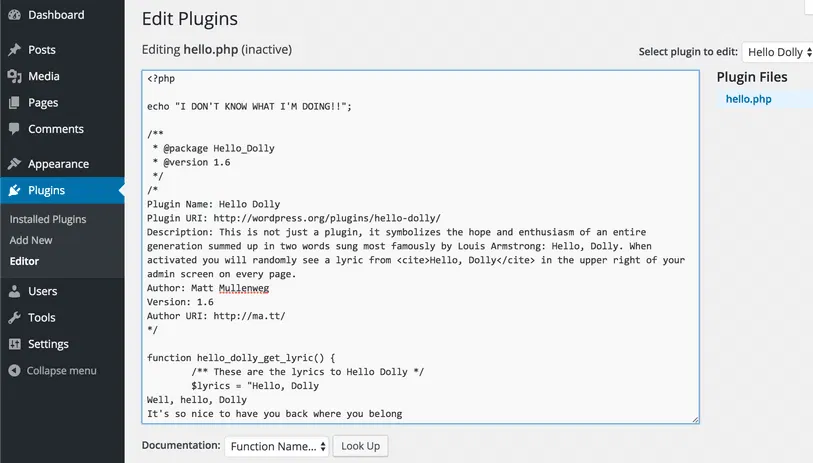The image size is (813, 463).
Task: Click inside the plugin code editor textarea
Action: (420, 247)
